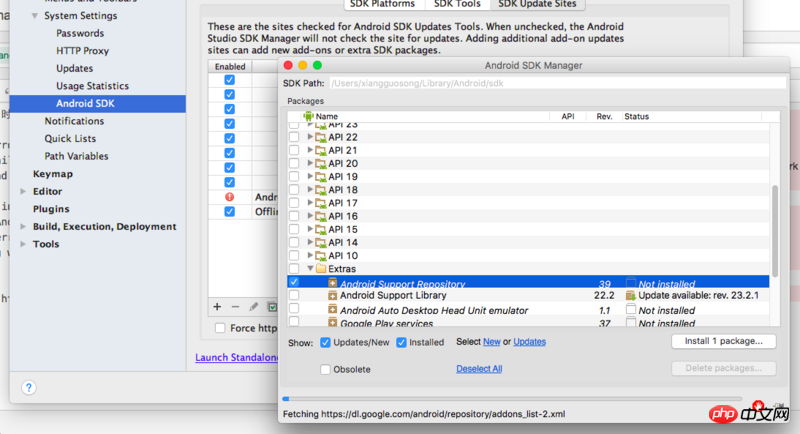
Task: Enable the Force http checkbox
Action: pos(220,328)
